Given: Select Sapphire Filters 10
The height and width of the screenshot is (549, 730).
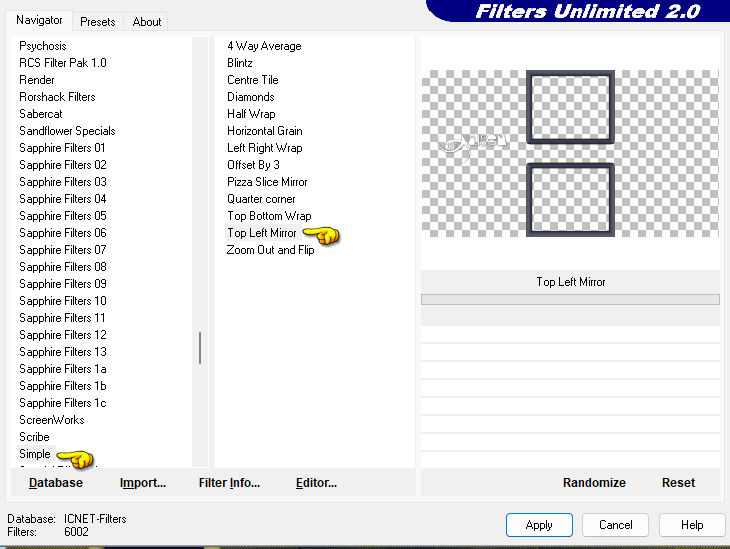Looking at the screenshot, I should click(x=63, y=301).
